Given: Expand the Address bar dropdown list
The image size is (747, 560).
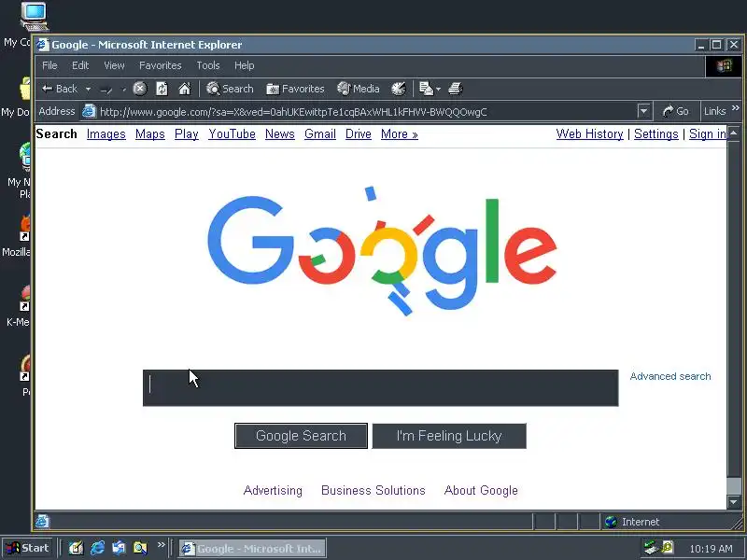Looking at the screenshot, I should (x=643, y=111).
